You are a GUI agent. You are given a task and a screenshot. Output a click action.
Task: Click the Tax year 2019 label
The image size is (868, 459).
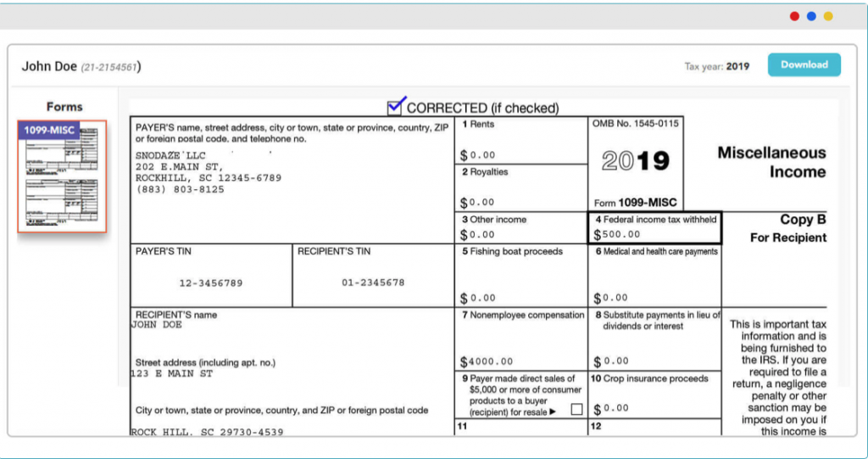click(x=717, y=66)
